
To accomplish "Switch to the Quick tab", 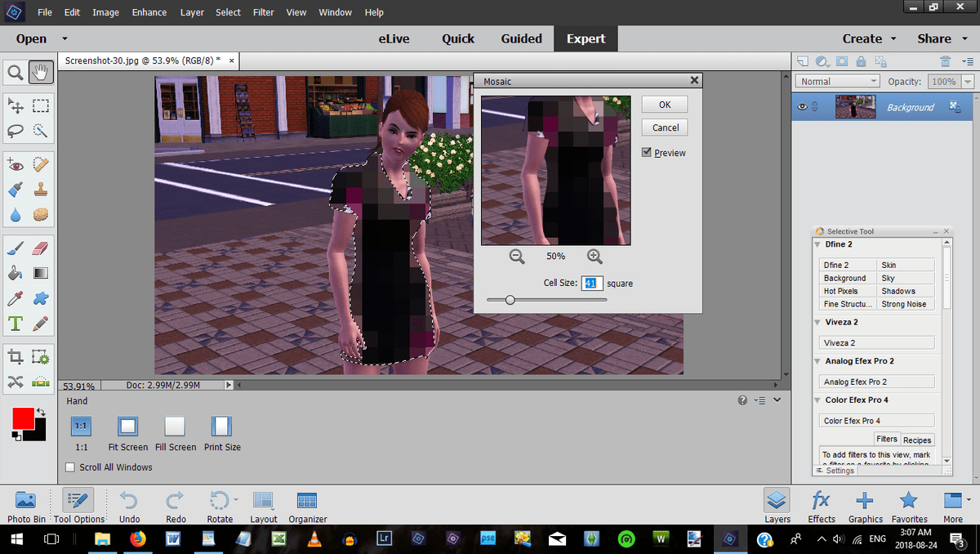I will tap(458, 38).
